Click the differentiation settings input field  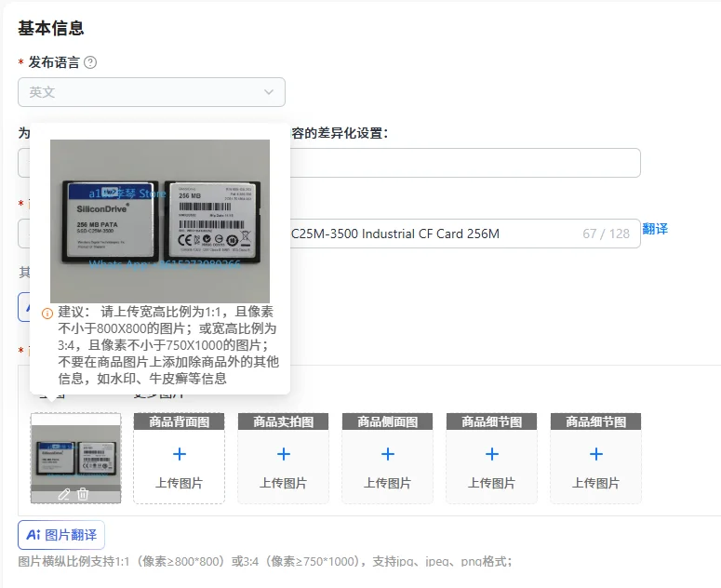[x=329, y=163]
